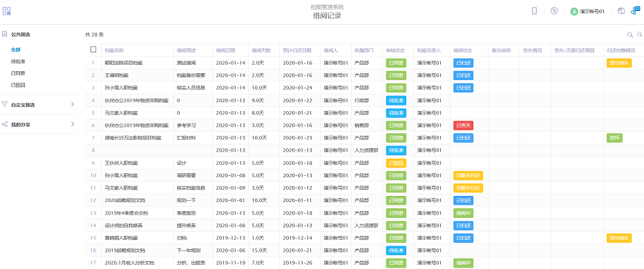This screenshot has width=644, height=269.
Task: Click the 我的分享 share icon
Action: point(5,124)
